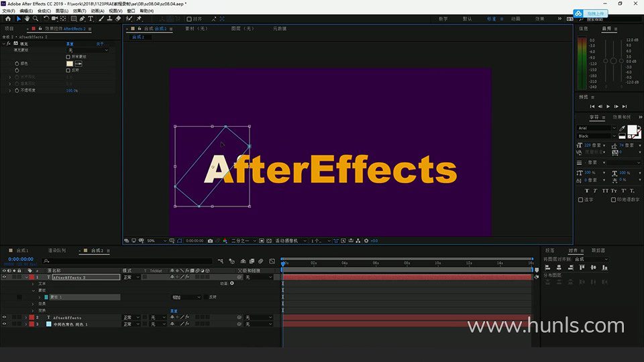Image resolution: width=644 pixels, height=362 pixels.
Task: Toggle the shy layers icon in timeline
Action: [x=243, y=261]
